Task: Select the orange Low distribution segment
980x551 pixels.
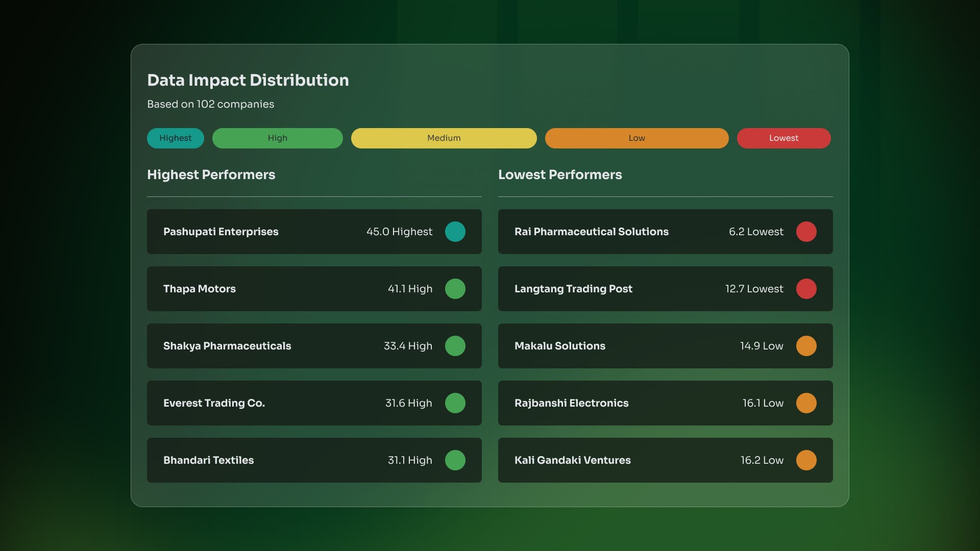Action: click(637, 138)
